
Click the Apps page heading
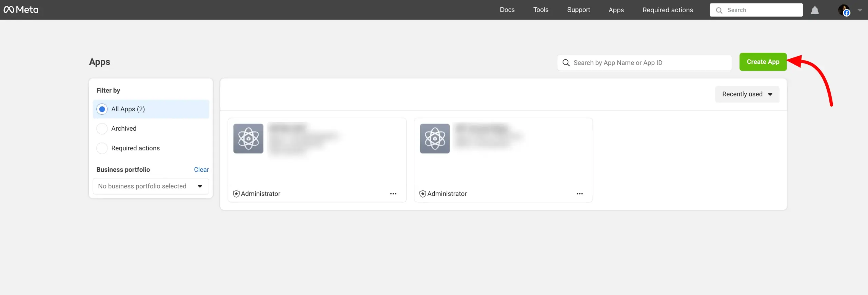click(x=100, y=62)
